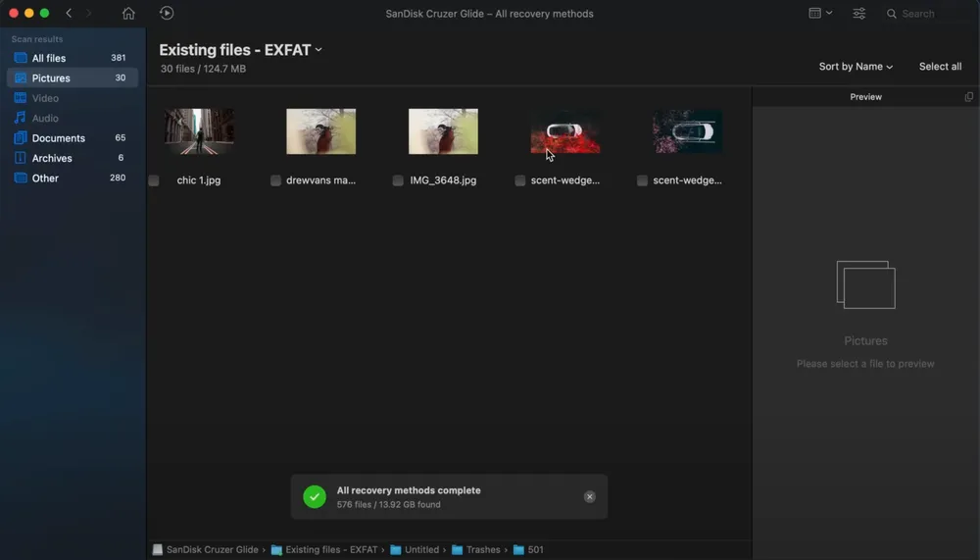This screenshot has height=560, width=980.
Task: Select Audio category in sidebar
Action: coord(73,118)
